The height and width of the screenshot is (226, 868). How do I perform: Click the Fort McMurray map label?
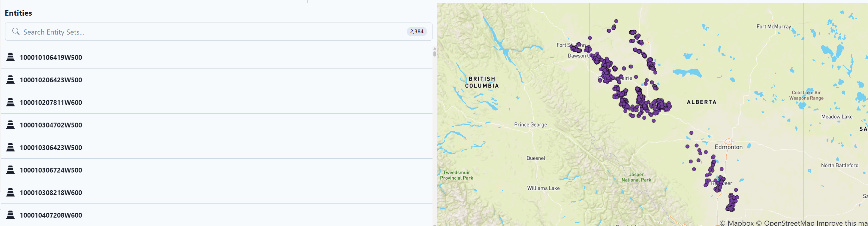[774, 27]
